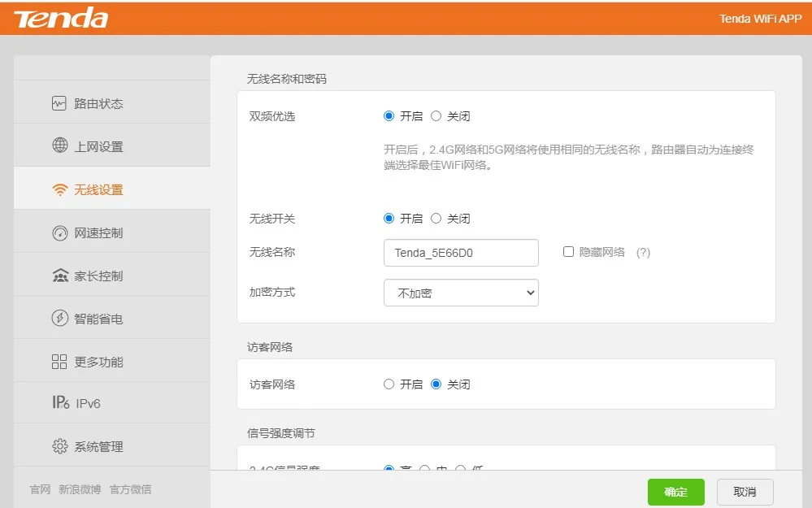Open the Tenda WiFi APP link
Viewport: 812px width, 508px height.
(760, 19)
